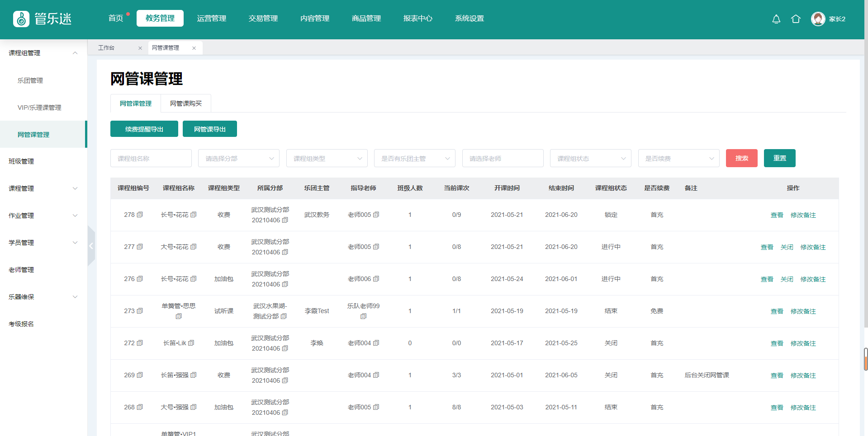Viewport: 868px width, 436px height.
Task: Open the 请选择分部 dropdown
Action: click(x=238, y=159)
